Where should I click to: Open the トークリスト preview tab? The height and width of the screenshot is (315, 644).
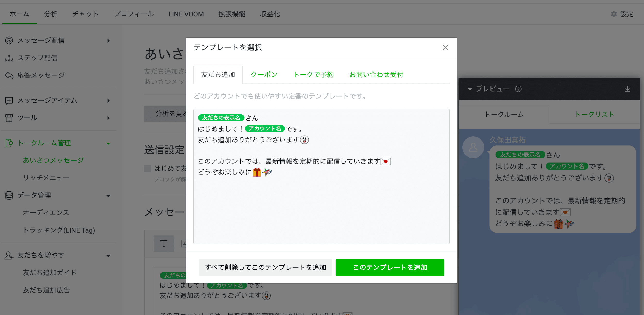(595, 115)
